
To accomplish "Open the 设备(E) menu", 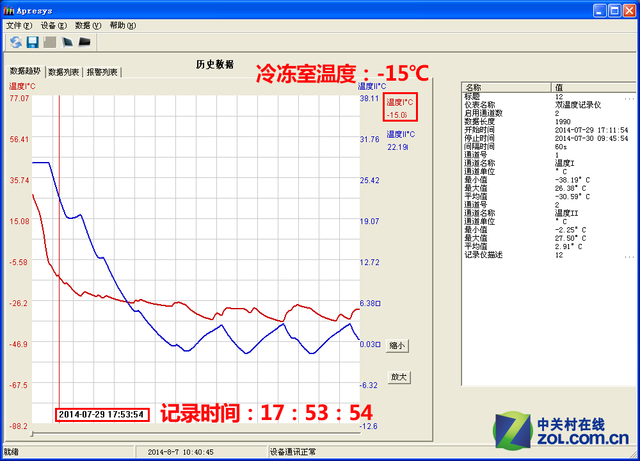I will pos(53,26).
